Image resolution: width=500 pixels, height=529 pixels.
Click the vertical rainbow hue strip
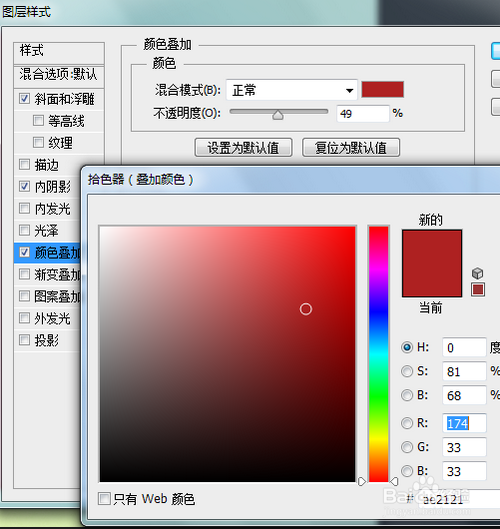click(379, 354)
